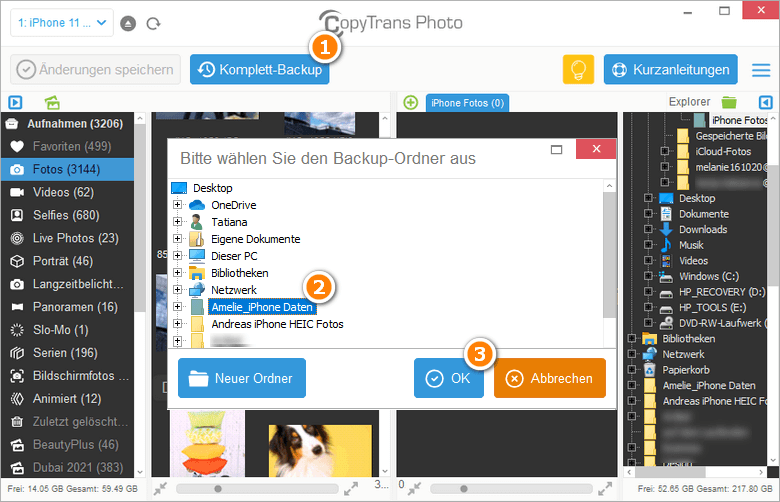The height and width of the screenshot is (502, 780).
Task: Open the hamburger menu
Action: coord(761,70)
